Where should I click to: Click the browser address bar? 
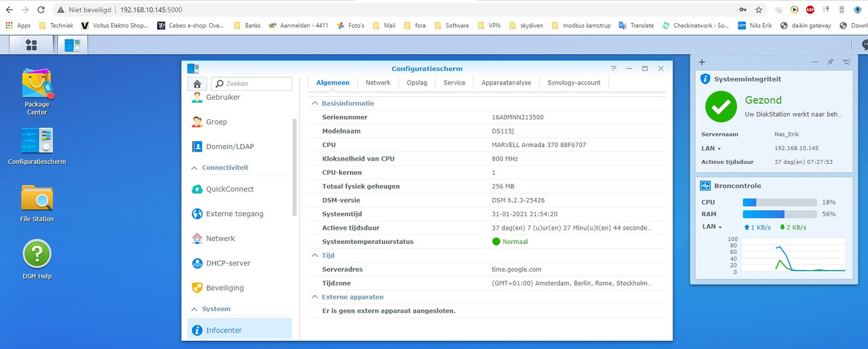[x=393, y=10]
